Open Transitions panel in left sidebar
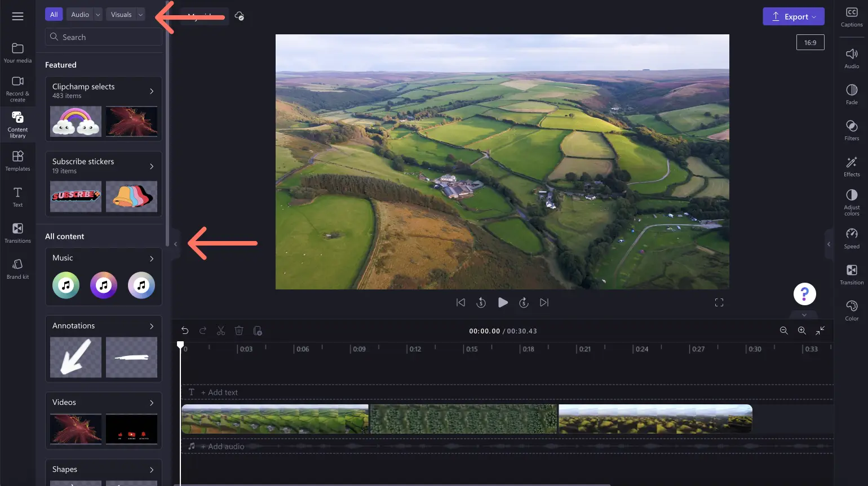Viewport: 868px width, 486px height. (17, 233)
